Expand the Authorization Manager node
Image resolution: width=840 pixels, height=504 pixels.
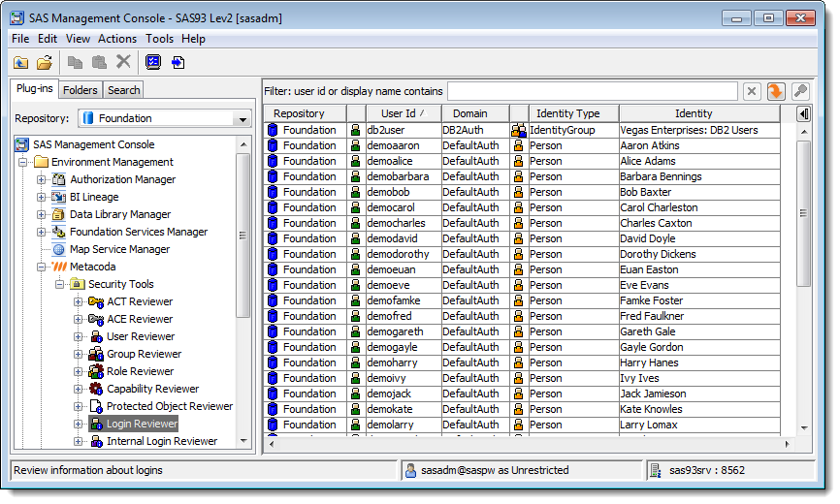pyautogui.click(x=42, y=179)
